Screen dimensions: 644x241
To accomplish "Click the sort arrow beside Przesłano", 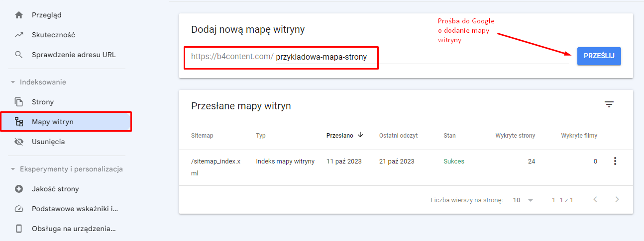I will click(x=360, y=135).
